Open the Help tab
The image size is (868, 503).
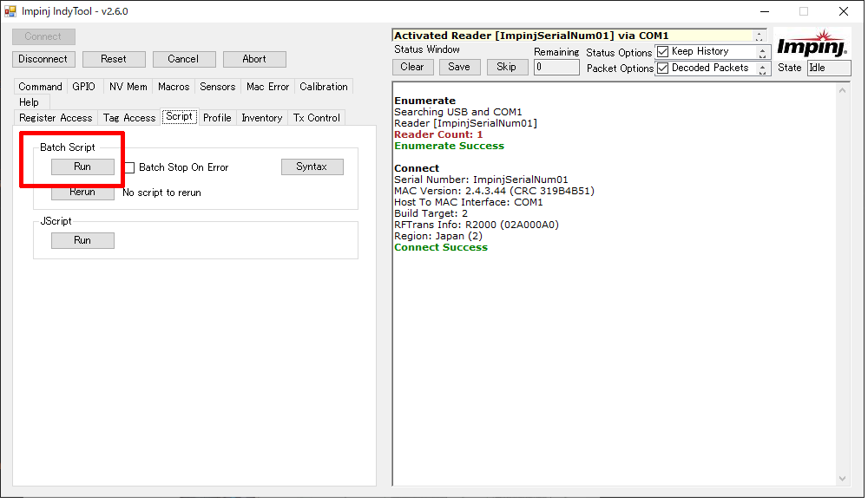click(30, 103)
